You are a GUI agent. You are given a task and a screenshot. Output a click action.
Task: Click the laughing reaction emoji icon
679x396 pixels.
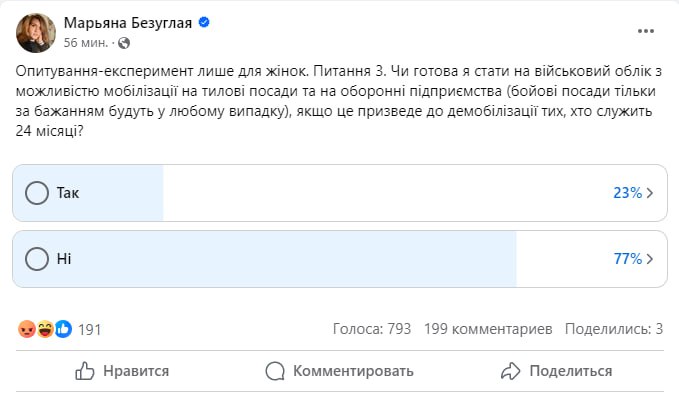(45, 329)
